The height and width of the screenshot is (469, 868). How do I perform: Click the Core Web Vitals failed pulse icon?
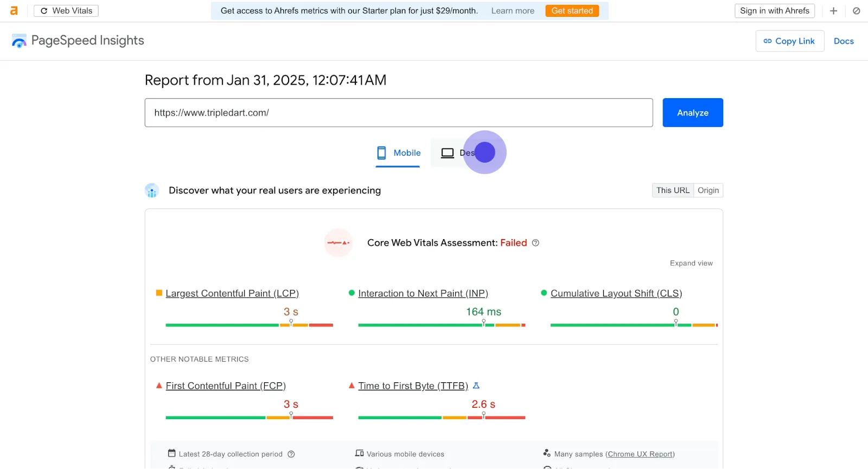pos(339,243)
